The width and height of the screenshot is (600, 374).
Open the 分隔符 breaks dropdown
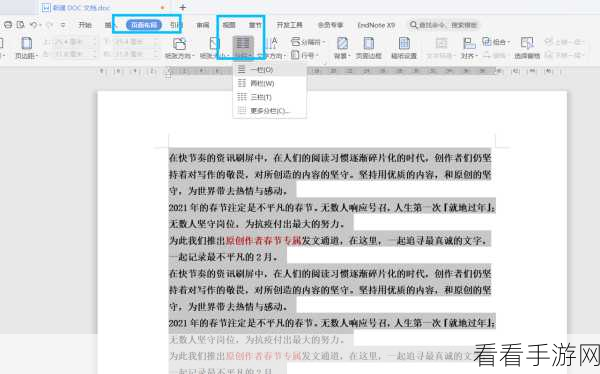(x=308, y=42)
